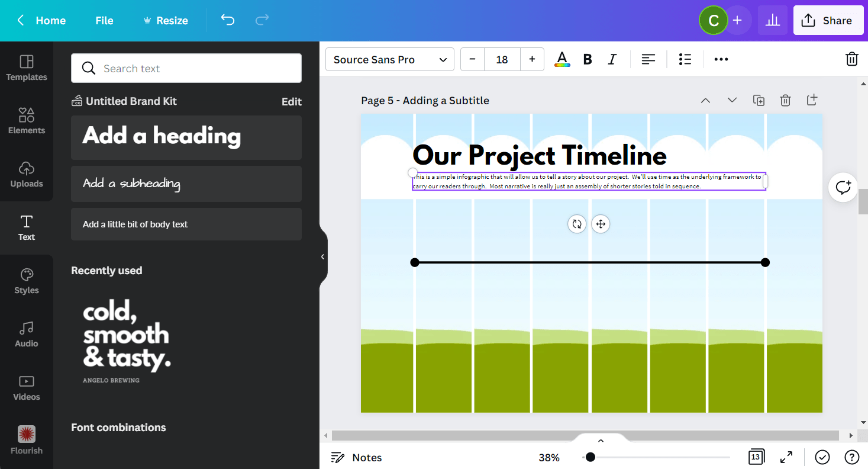Open the Source Sans Pro font dropdown
868x469 pixels.
389,59
